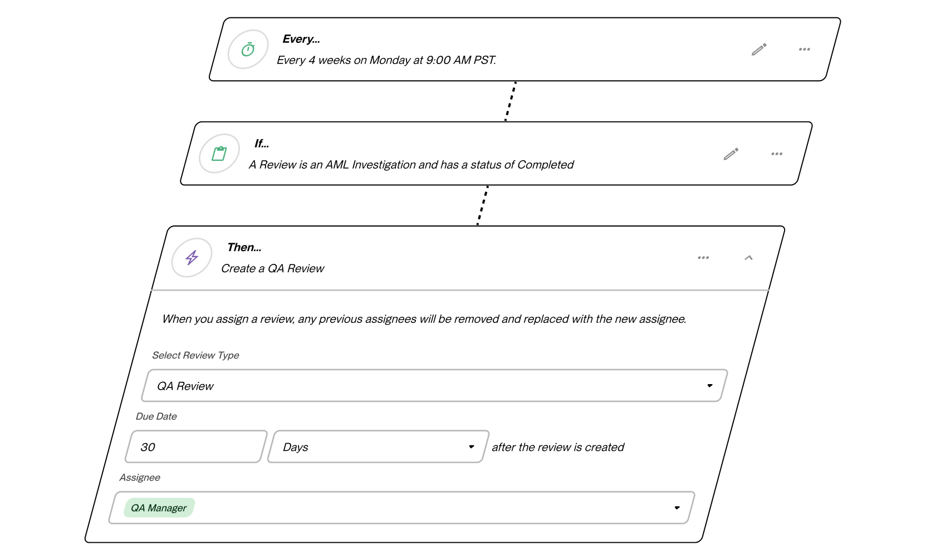
Task: Click the If... card title
Action: coord(262,144)
